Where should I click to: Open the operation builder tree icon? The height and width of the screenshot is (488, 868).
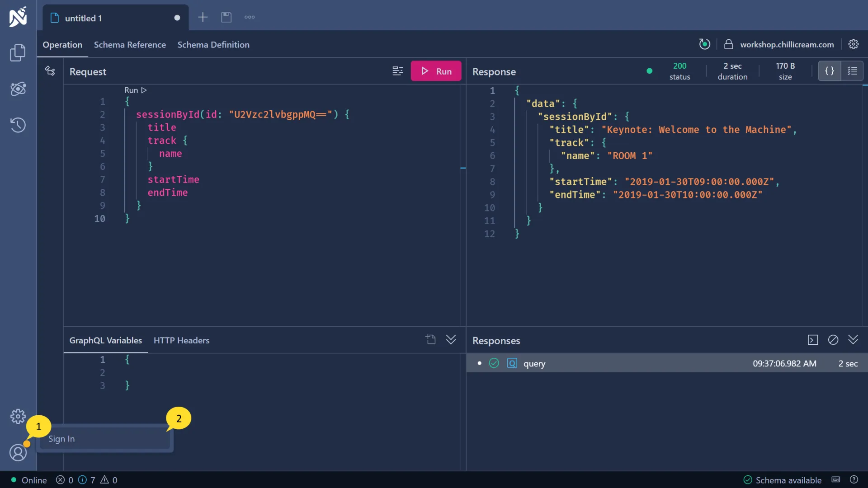coord(50,71)
